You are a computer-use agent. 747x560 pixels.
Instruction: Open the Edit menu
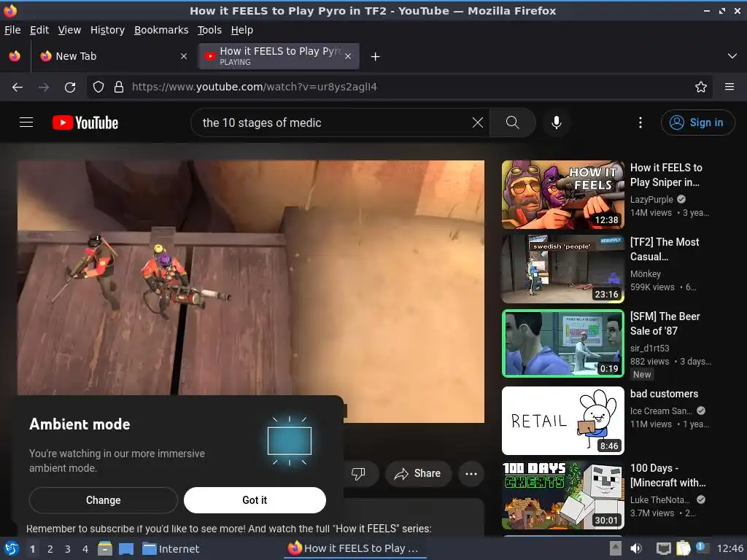39,30
